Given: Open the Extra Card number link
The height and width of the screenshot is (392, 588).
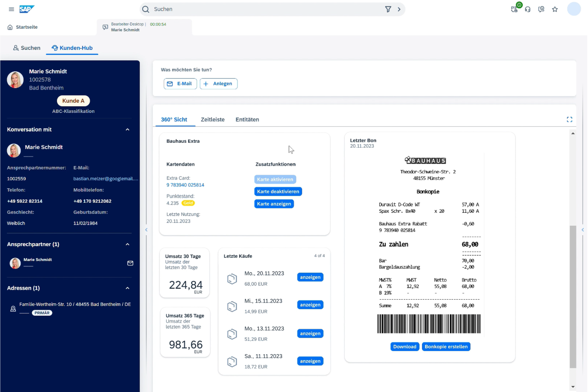Looking at the screenshot, I should click(x=185, y=185).
